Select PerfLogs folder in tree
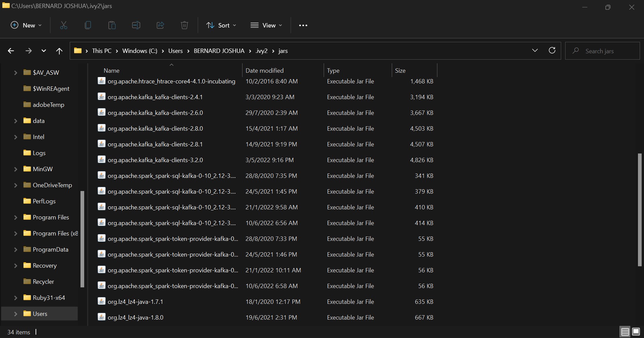 pos(40,201)
